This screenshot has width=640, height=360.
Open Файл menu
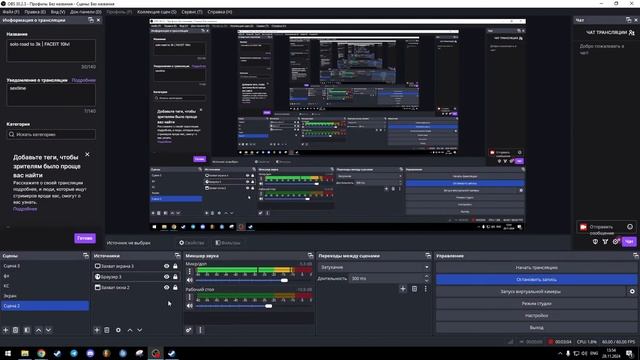coord(11,12)
